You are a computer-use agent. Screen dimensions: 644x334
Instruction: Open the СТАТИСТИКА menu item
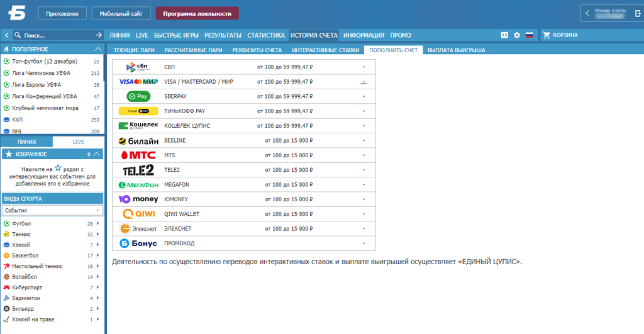(x=266, y=35)
